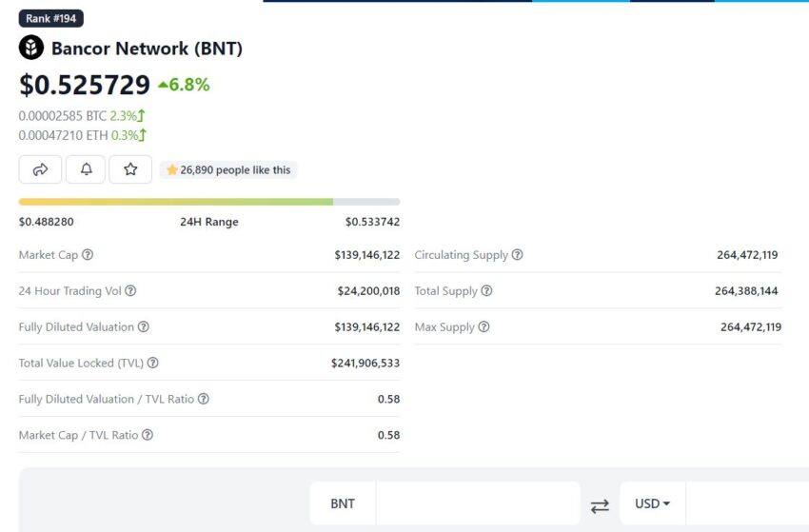
Task: Click Max Supply info icon
Action: [483, 327]
